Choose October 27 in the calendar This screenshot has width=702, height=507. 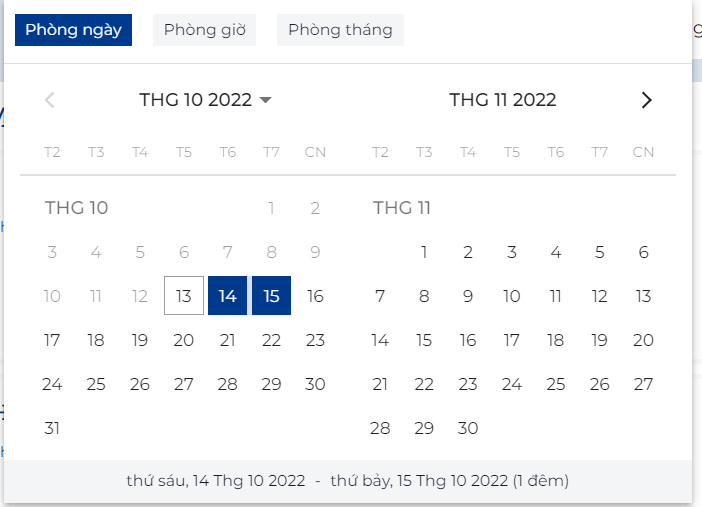click(184, 384)
